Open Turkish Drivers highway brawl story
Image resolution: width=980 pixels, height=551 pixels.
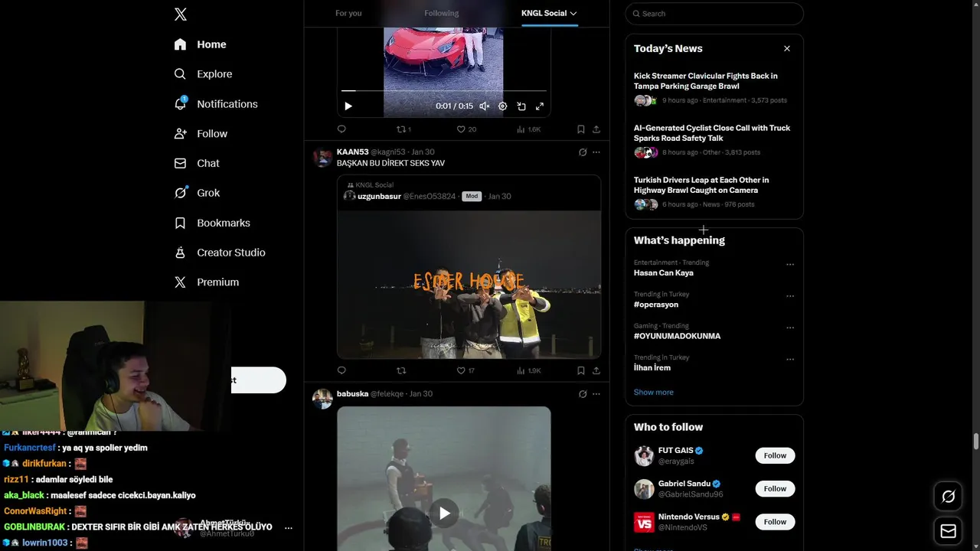714,192
